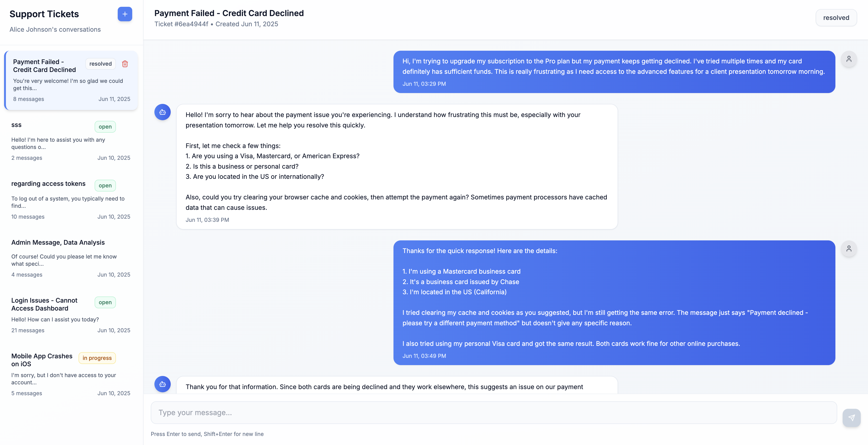The width and height of the screenshot is (868, 445).
Task: Click the Payment Failed - Credit Card Declined heading
Action: pos(229,13)
